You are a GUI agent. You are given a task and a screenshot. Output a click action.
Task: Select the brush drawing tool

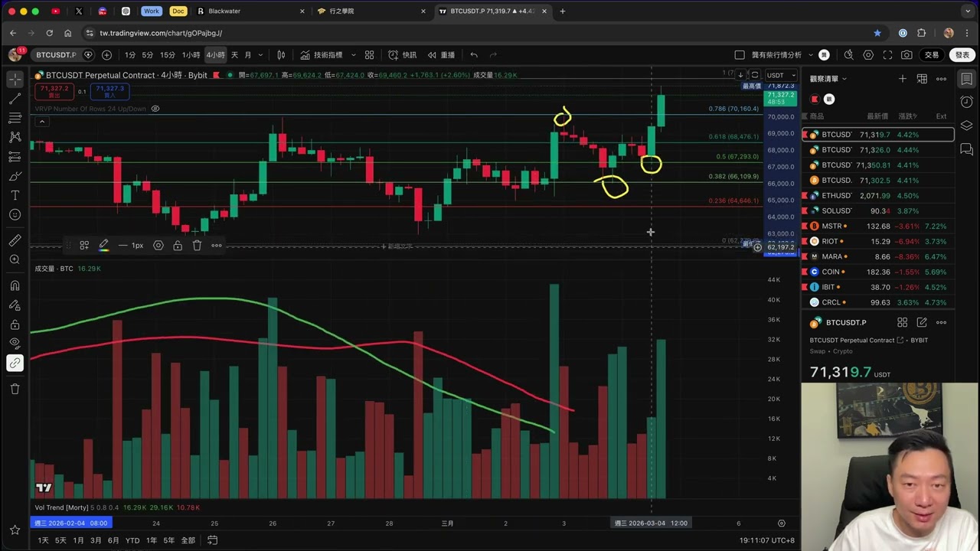click(15, 176)
